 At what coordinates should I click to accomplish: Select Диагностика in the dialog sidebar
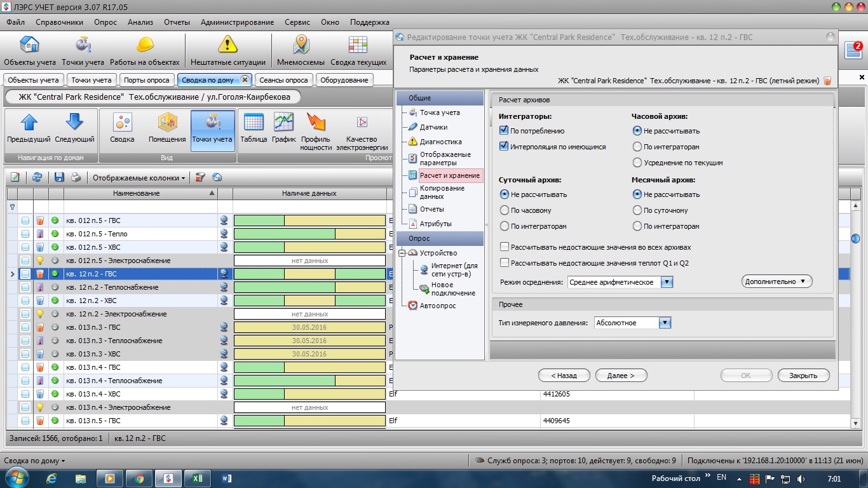[440, 142]
